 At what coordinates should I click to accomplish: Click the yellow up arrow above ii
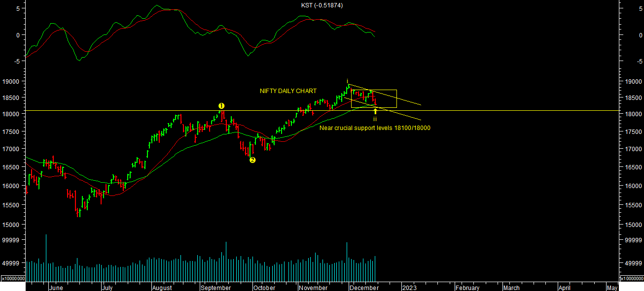tap(375, 112)
